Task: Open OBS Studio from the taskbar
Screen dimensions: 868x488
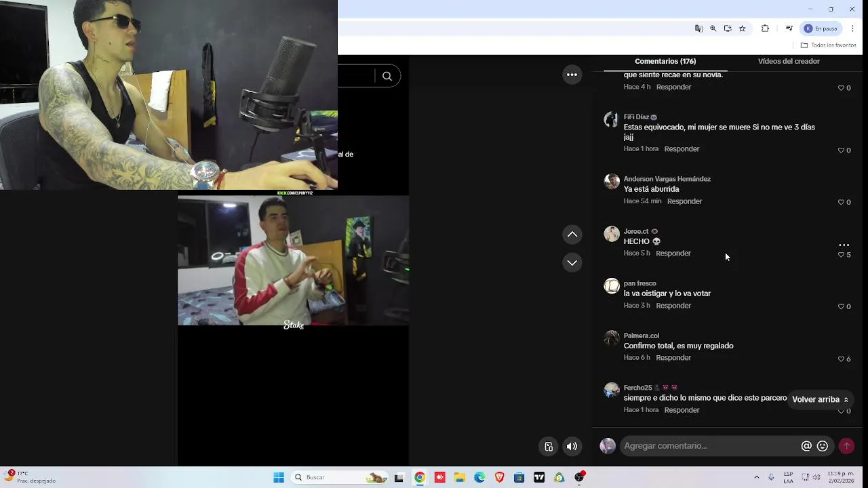Action: click(x=579, y=477)
